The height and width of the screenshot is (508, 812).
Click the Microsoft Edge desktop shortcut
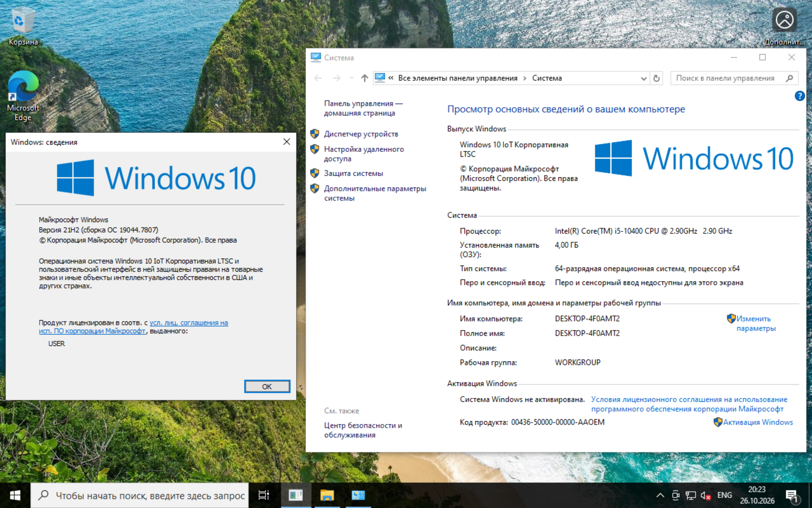[23, 96]
